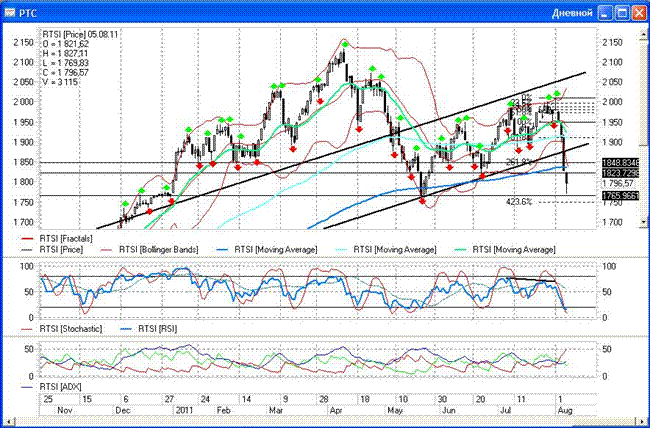Maximize the PTC chart window

(622, 13)
